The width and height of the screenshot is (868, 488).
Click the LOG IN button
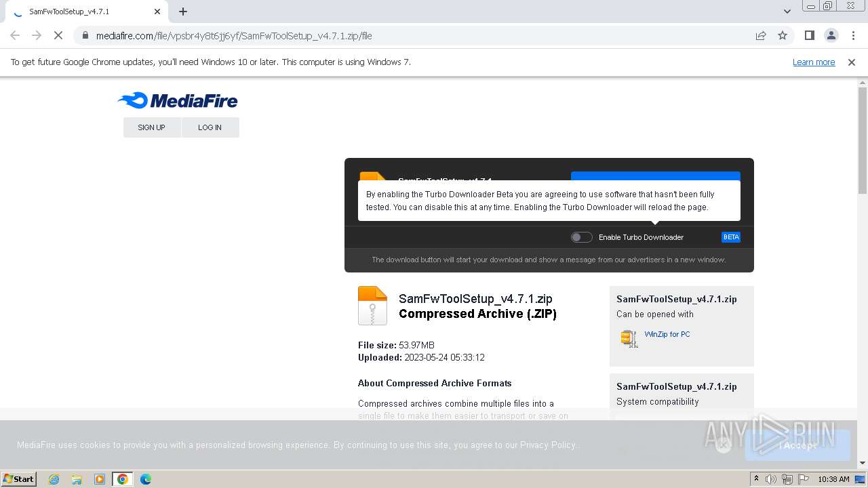click(210, 127)
